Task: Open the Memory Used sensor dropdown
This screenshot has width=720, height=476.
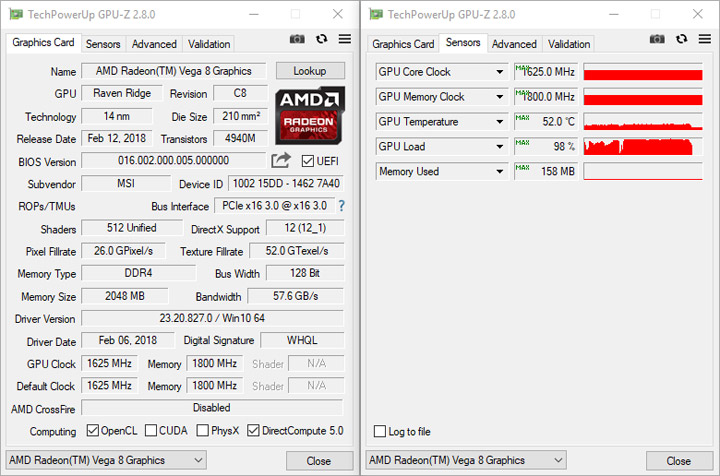Action: (499, 171)
